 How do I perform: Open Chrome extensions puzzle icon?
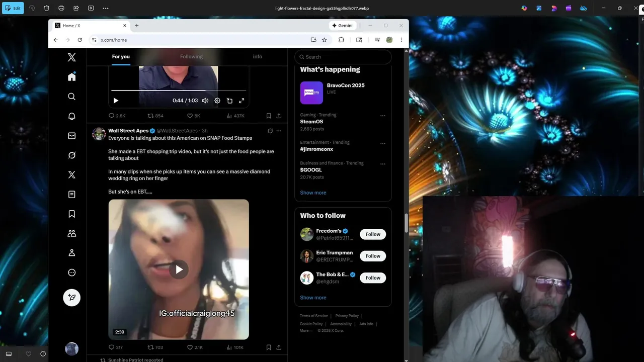pyautogui.click(x=341, y=40)
